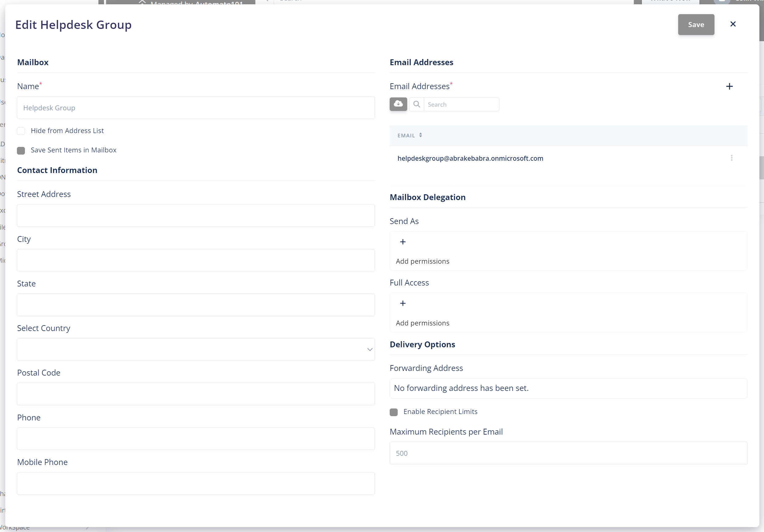The image size is (764, 532).
Task: Enable Recipient Limits
Action: pyautogui.click(x=394, y=412)
